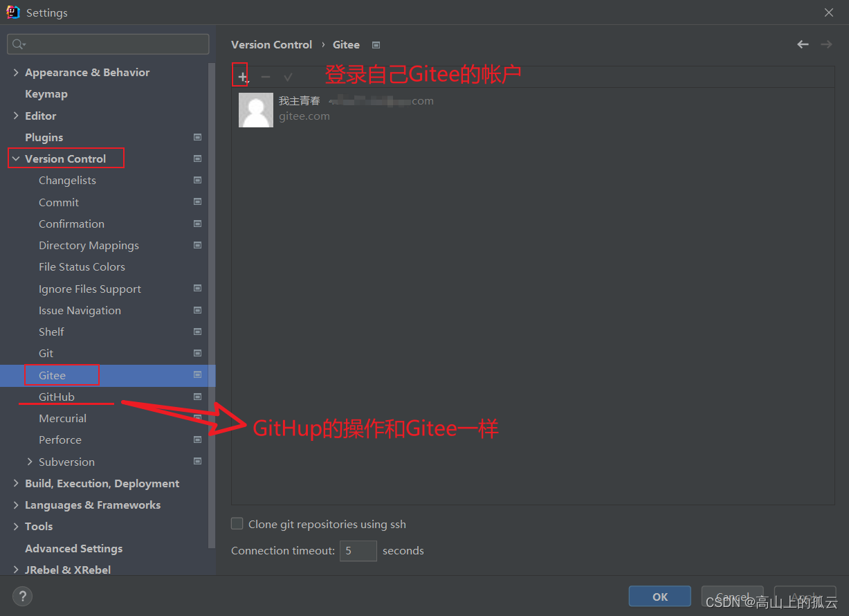Viewport: 849px width, 616px height.
Task: Click project icon beside Commit
Action: (197, 202)
